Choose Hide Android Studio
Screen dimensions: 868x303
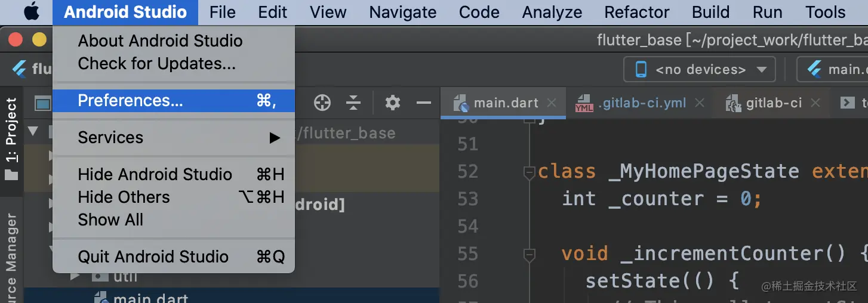(x=174, y=175)
